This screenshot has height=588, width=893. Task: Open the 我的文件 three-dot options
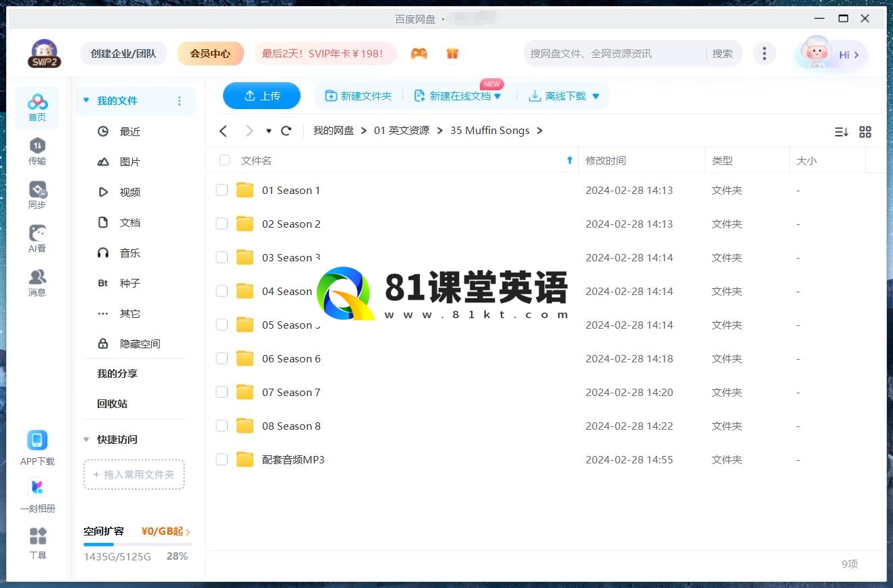click(x=179, y=101)
